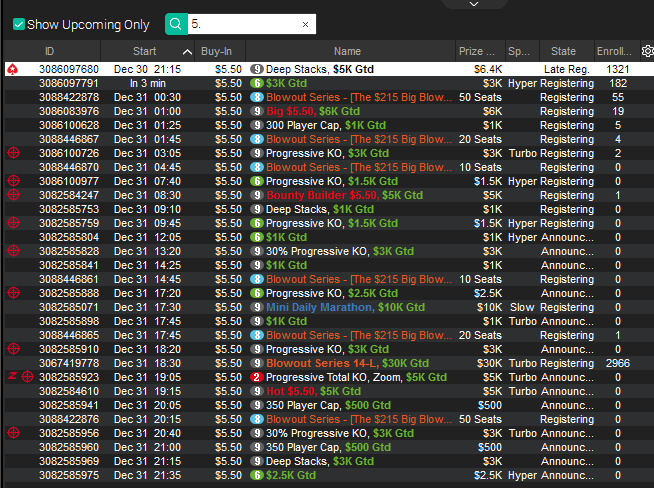Click the bounty target icon for tournament 3082585828
Screen dimensions: 654x488
coord(13,251)
